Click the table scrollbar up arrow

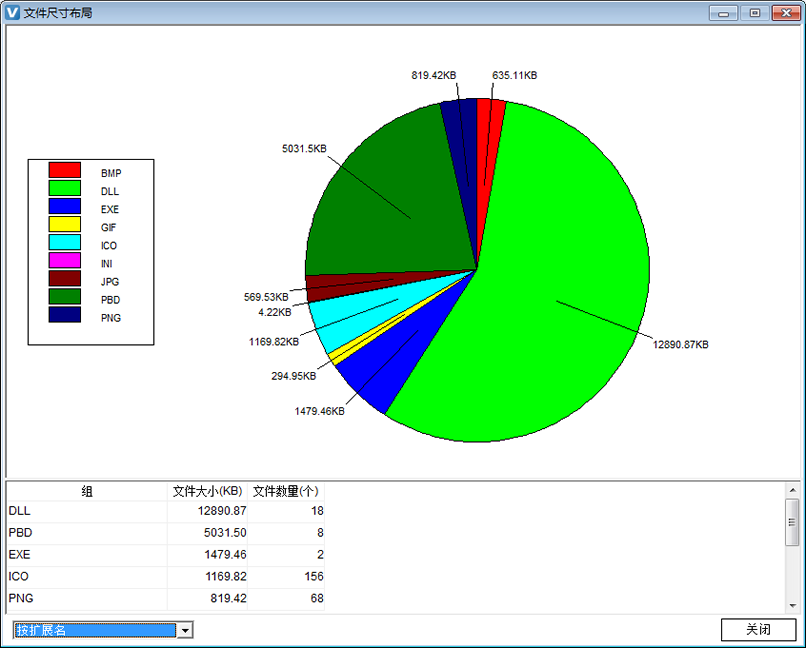tap(792, 490)
